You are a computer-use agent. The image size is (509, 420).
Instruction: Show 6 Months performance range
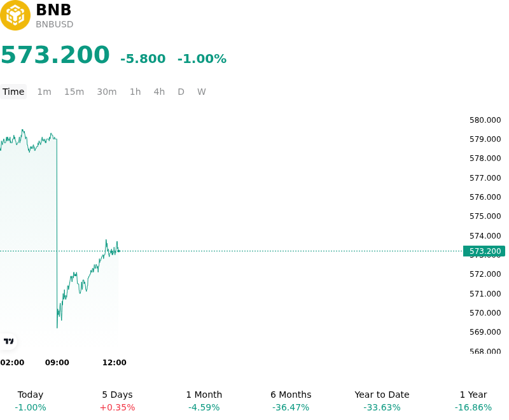pos(291,401)
